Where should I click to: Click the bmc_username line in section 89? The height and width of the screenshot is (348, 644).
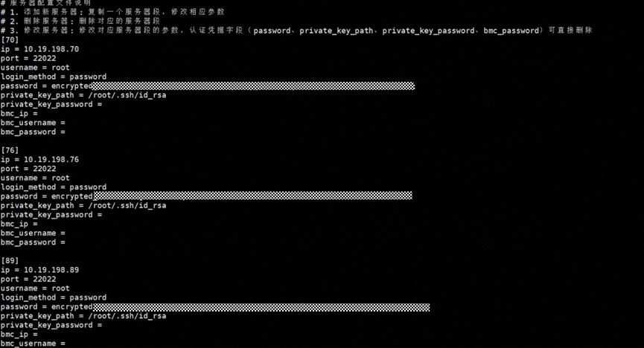[x=33, y=344]
